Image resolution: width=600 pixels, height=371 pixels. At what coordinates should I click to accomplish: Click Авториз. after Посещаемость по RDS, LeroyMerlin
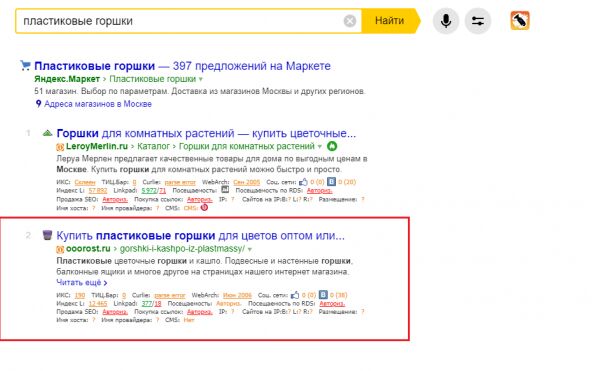[x=320, y=190]
